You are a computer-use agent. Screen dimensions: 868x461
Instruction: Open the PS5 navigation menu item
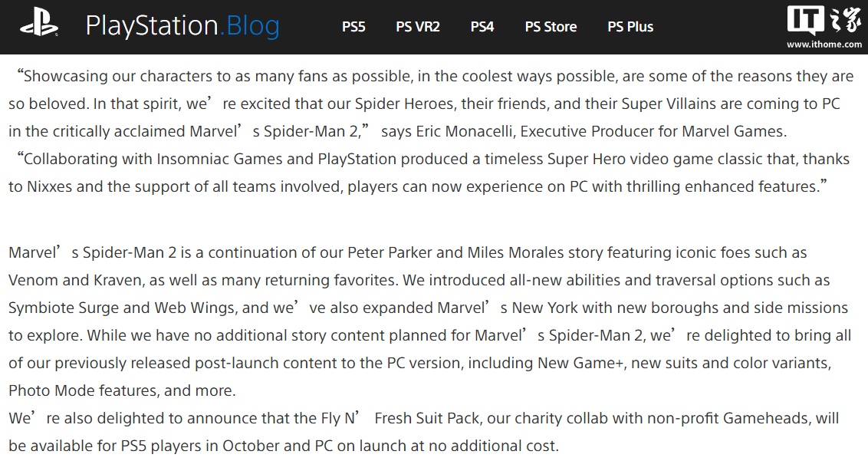(353, 27)
